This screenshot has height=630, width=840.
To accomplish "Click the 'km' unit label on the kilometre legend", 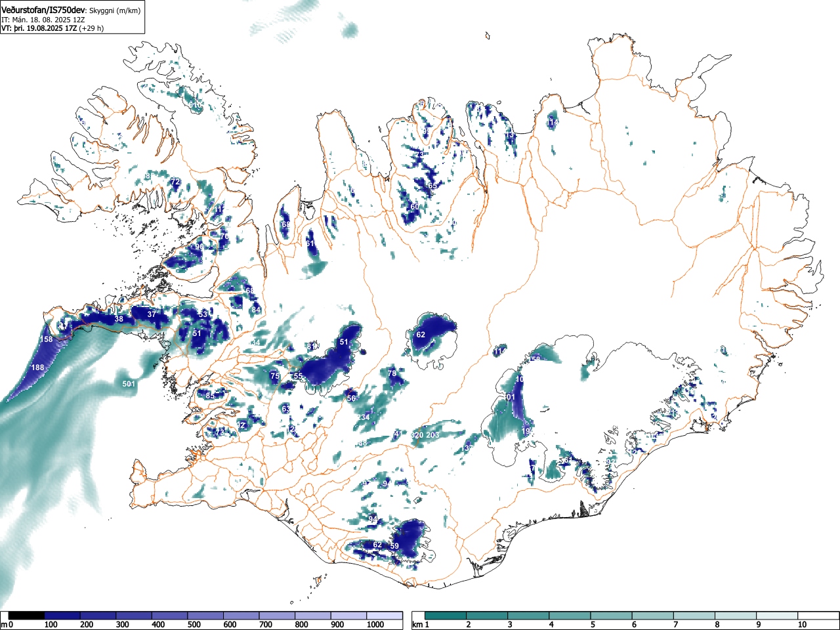I will pyautogui.click(x=417, y=625).
